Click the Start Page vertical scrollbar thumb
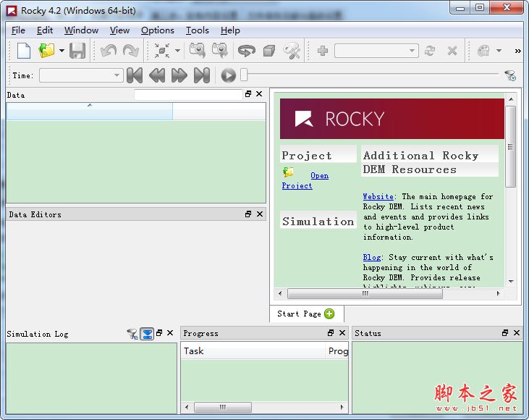529x420 pixels. coord(511,146)
